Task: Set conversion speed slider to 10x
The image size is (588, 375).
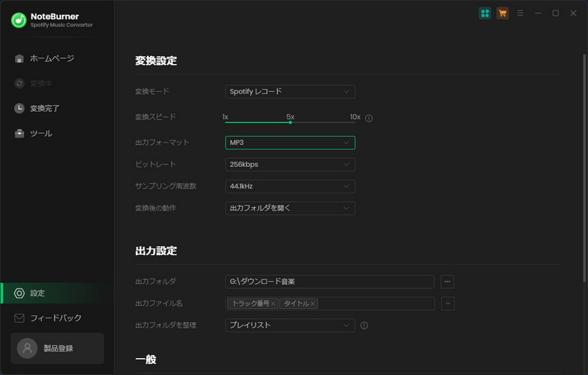Action: 355,122
